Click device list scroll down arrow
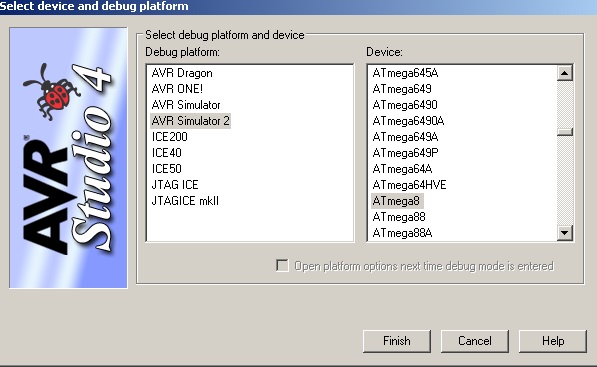The width and height of the screenshot is (597, 367). coord(565,232)
